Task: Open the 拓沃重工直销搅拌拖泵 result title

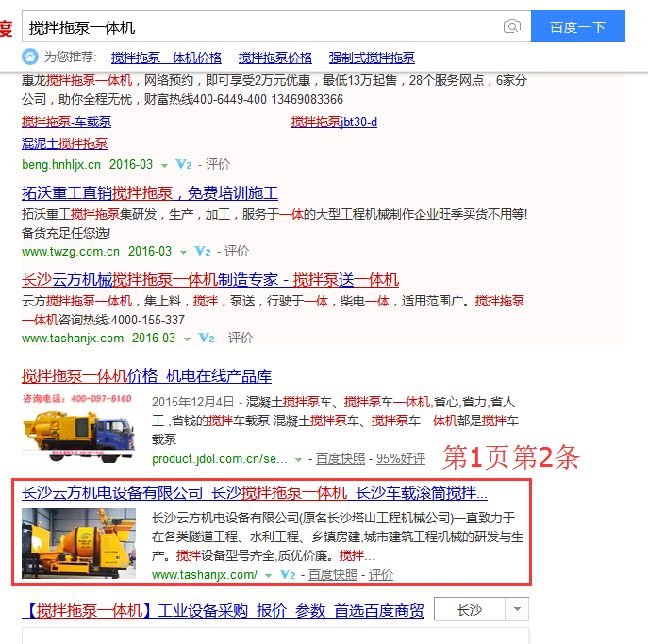Action: tap(150, 193)
